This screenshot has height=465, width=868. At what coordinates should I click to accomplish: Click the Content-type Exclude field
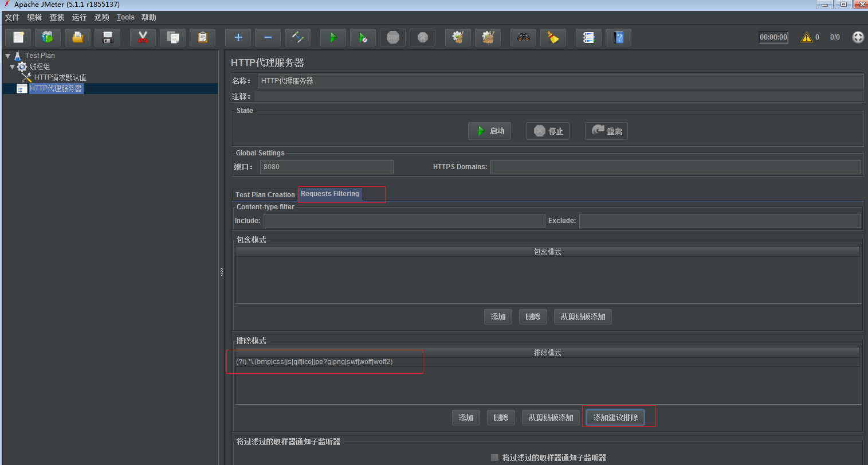720,221
